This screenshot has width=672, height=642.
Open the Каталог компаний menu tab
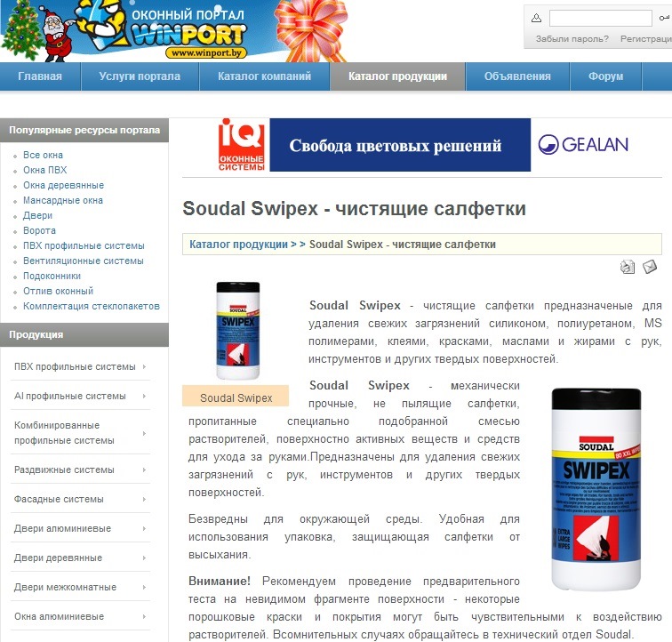click(264, 76)
